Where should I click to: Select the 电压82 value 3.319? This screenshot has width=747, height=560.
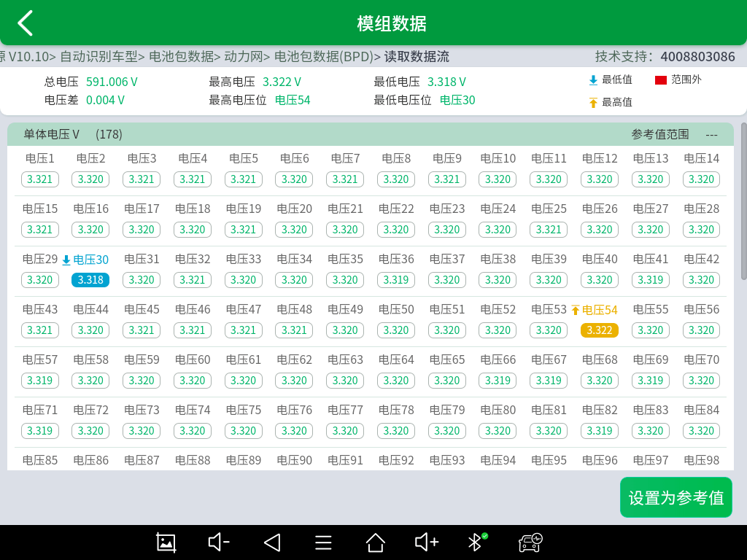(600, 431)
